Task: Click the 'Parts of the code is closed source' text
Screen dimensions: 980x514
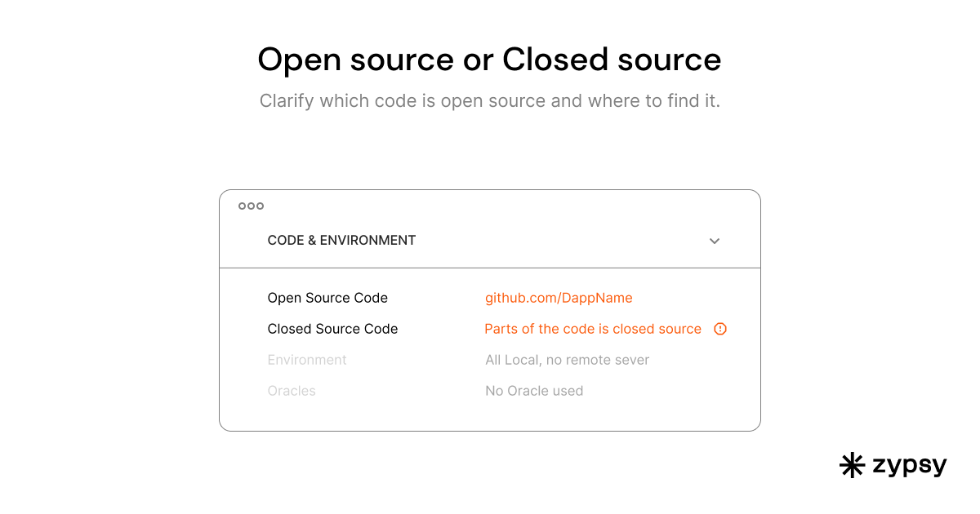Action: (593, 329)
